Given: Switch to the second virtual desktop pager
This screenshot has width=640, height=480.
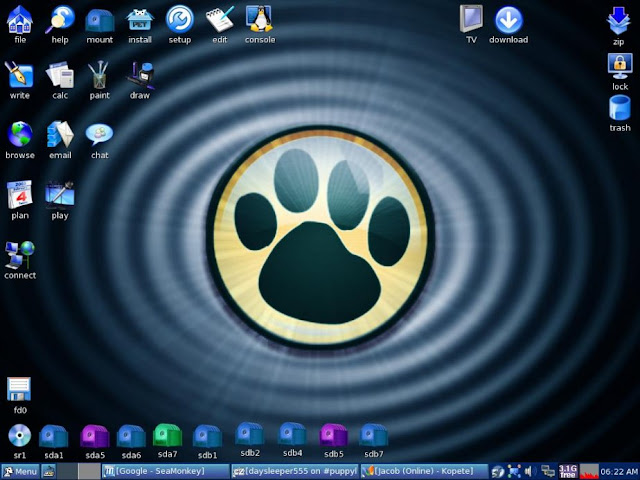Looking at the screenshot, I should [x=89, y=471].
